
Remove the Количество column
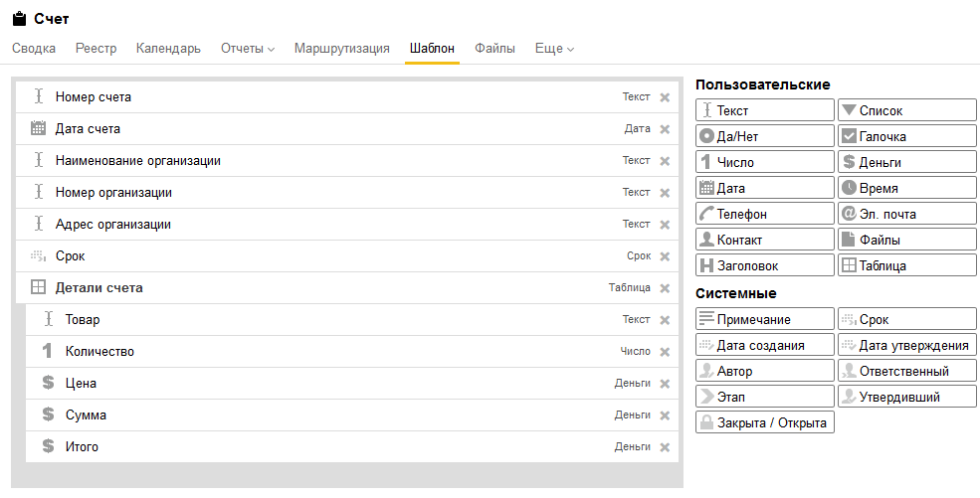pos(665,352)
